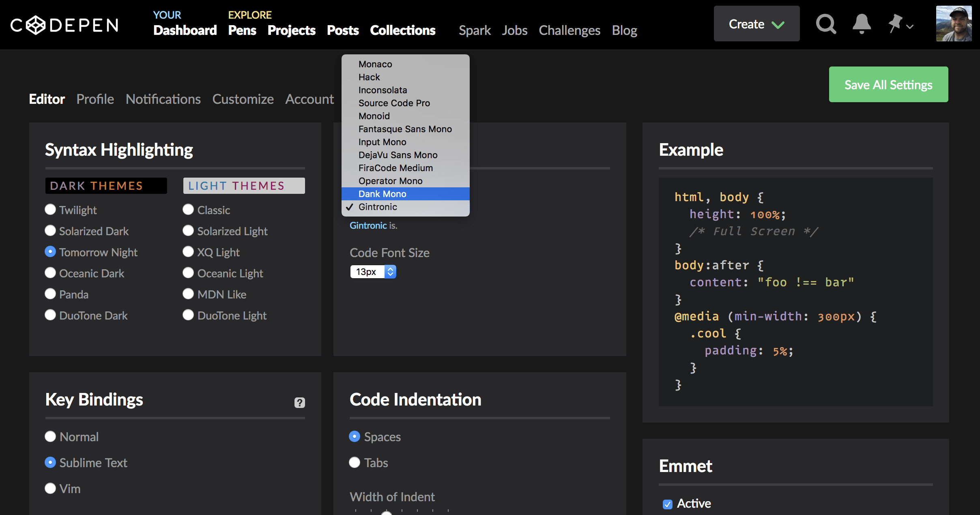Select the Solarized Light theme
Screen dimensions: 980x515
pyautogui.click(x=188, y=231)
